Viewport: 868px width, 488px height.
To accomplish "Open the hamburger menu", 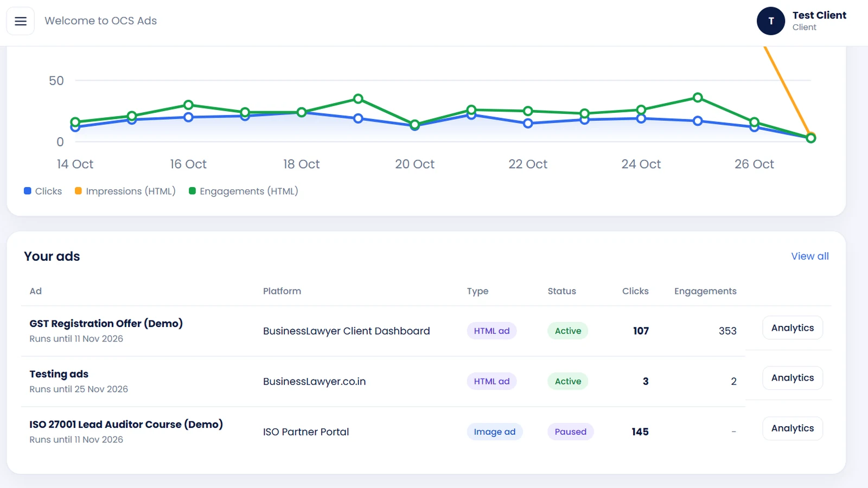I will point(21,21).
